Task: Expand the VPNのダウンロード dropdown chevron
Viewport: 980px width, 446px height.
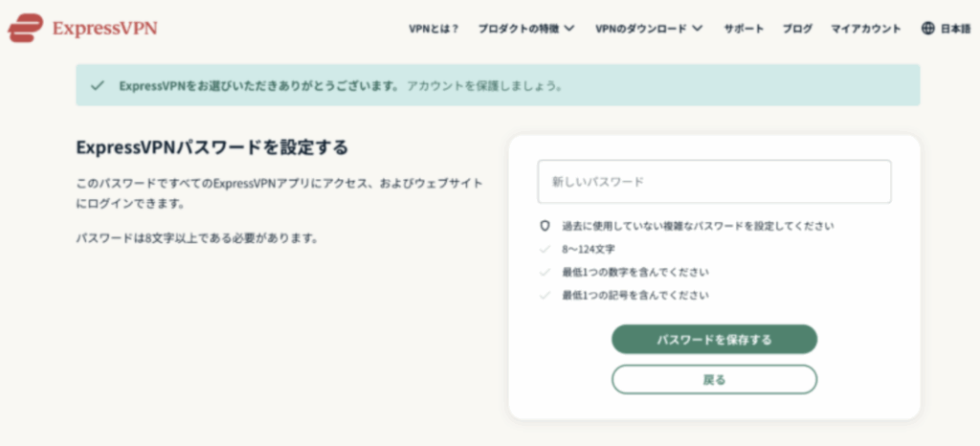Action: click(698, 29)
